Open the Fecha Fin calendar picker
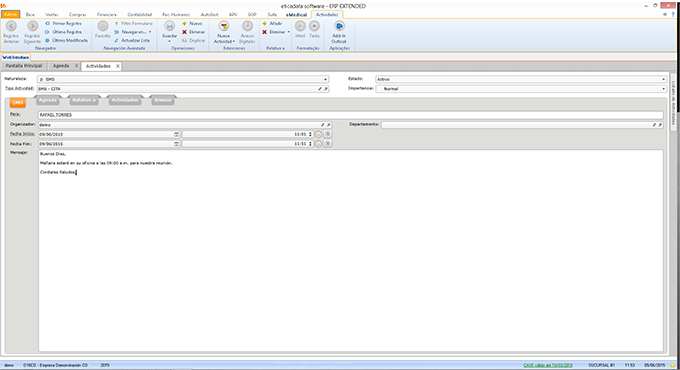The height and width of the screenshot is (370, 680). tap(177, 144)
